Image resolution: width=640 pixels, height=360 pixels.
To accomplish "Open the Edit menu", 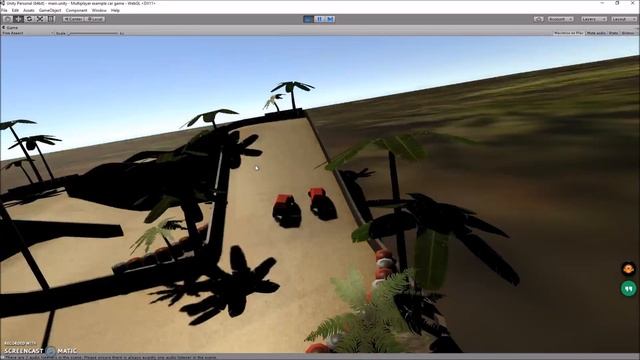I will (15, 10).
